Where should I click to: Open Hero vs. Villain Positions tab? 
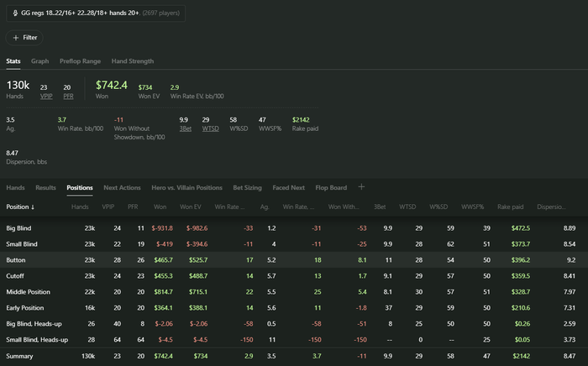click(186, 188)
